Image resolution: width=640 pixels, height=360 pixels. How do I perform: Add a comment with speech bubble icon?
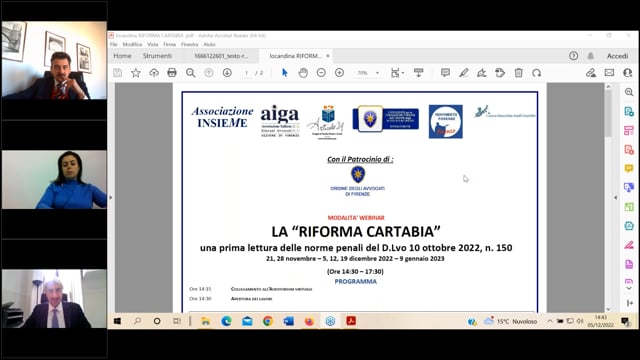pos(445,73)
